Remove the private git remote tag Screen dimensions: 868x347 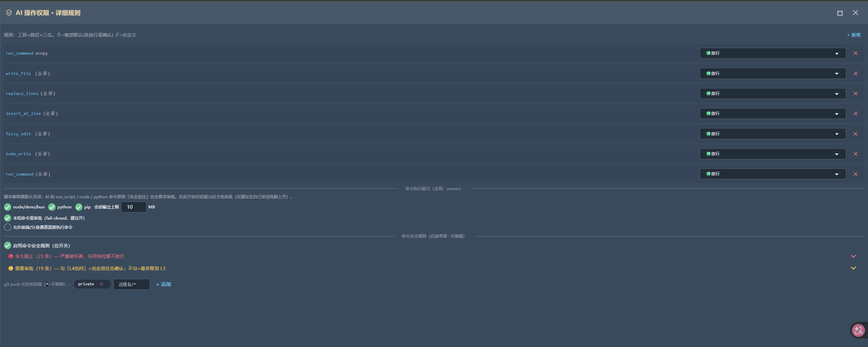(101, 284)
